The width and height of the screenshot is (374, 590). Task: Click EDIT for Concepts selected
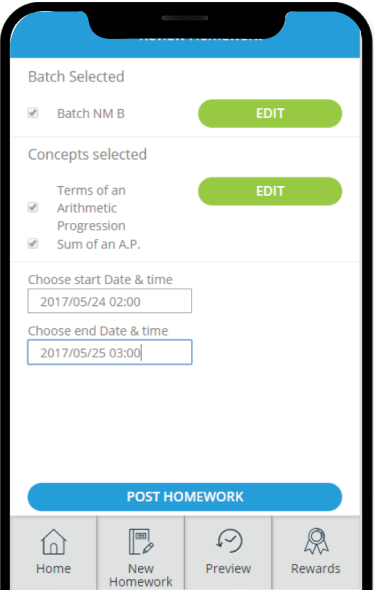coord(270,191)
